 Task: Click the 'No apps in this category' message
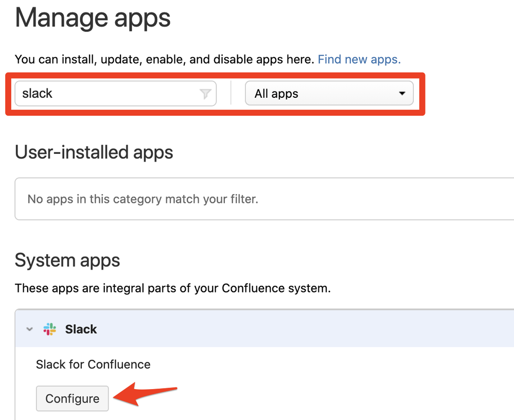point(143,199)
